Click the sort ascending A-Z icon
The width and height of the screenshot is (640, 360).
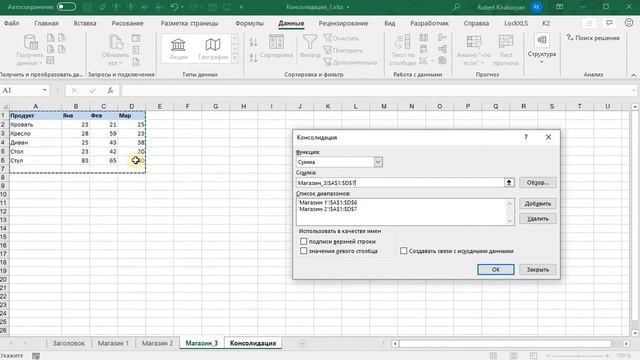coord(253,42)
